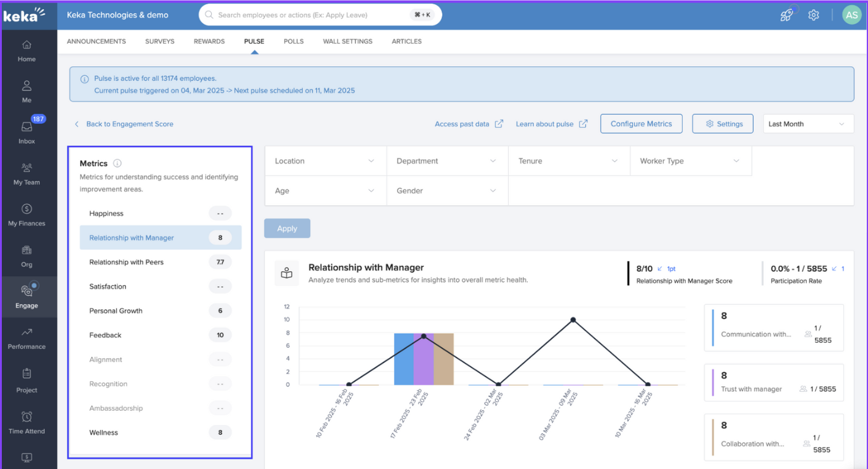The width and height of the screenshot is (868, 469).
Task: Open the AS profile avatar
Action: [x=851, y=15]
